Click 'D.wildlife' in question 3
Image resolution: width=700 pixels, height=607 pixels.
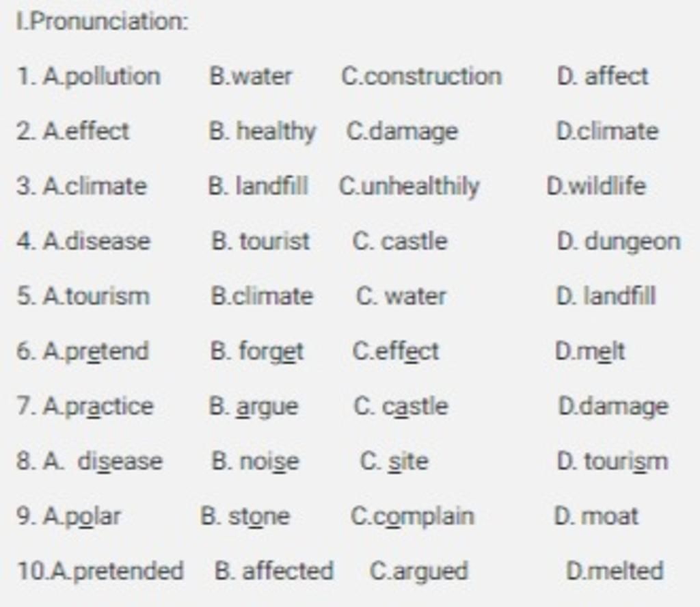(x=596, y=186)
